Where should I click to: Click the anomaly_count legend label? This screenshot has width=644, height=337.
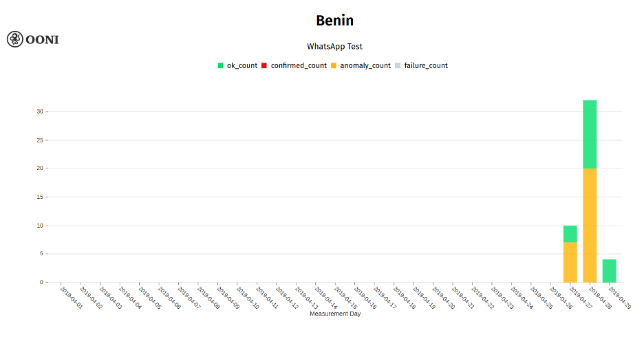(365, 65)
